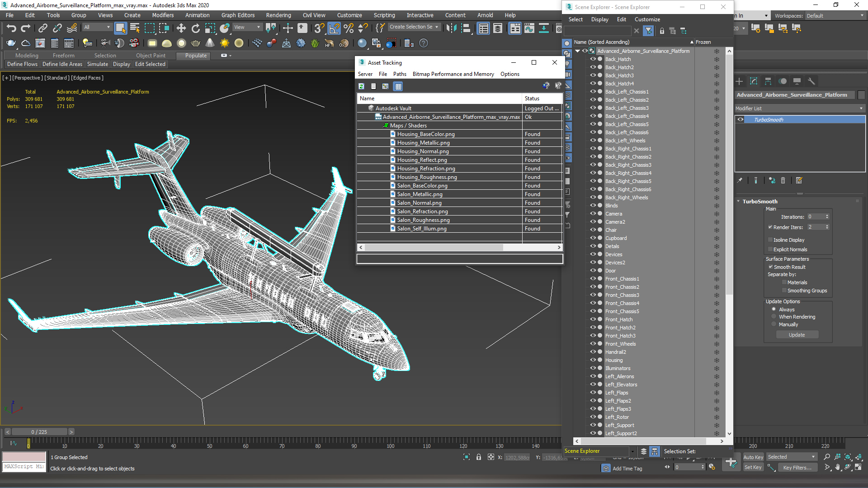This screenshot has height=488, width=868.
Task: Scroll down in the Scene Explorer panel
Action: coord(728,434)
